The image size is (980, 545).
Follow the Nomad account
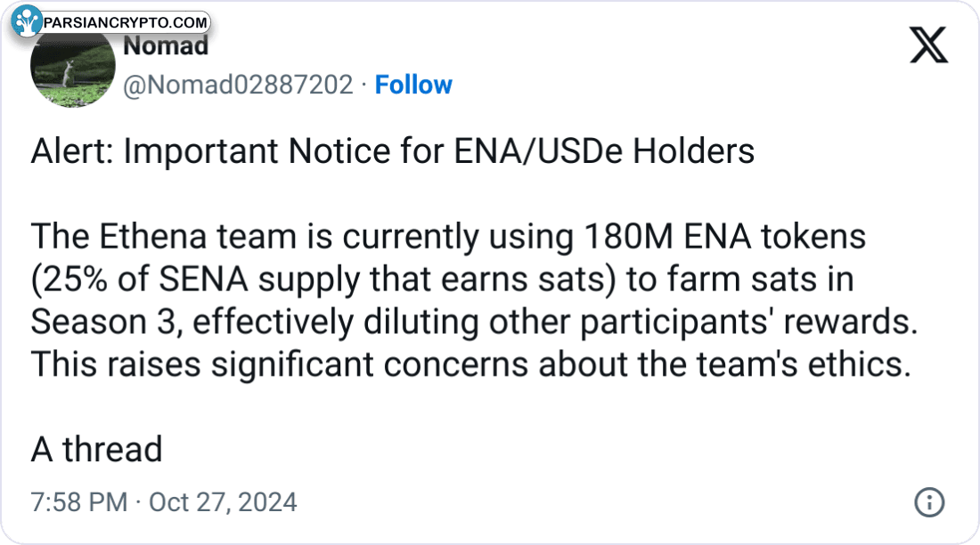(x=413, y=85)
